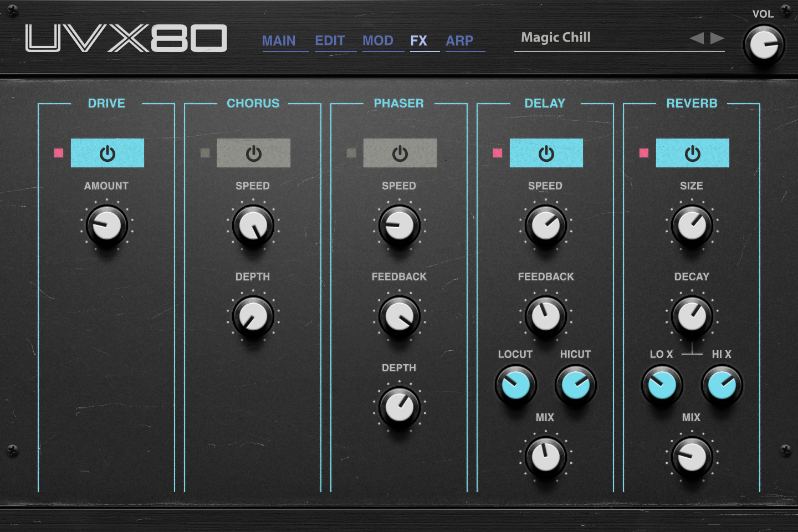Click the gray LED indicator beside Phaser power
The image size is (798, 532).
click(x=351, y=153)
